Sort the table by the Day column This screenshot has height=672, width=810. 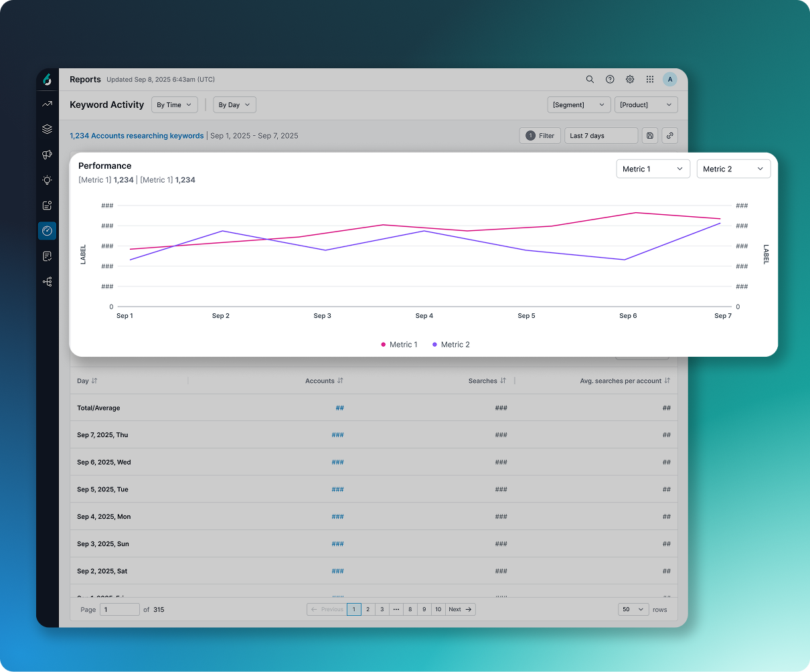pyautogui.click(x=94, y=381)
